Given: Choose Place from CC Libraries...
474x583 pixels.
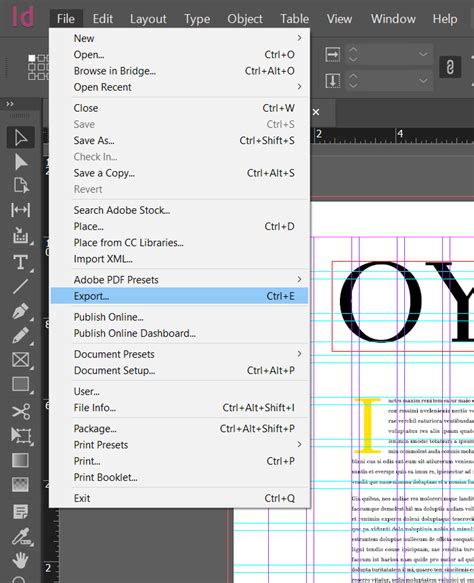Looking at the screenshot, I should coord(180,242).
